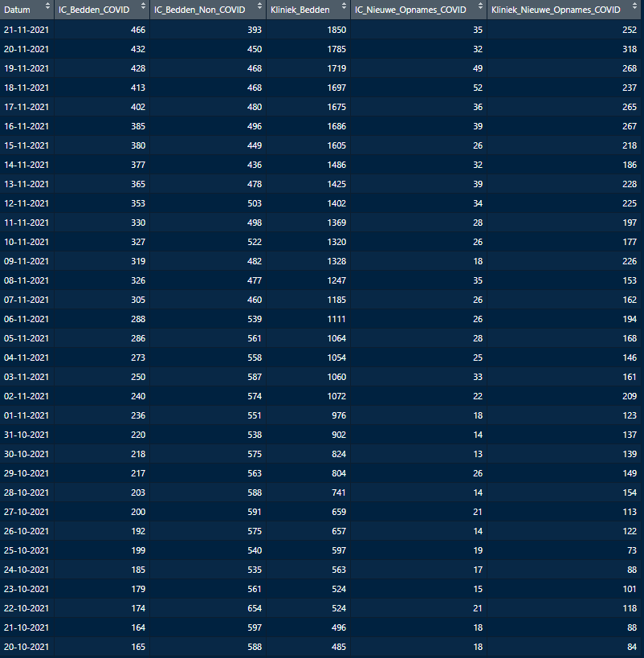
Task: Select Kliniek_Bedden value 1850
Action: click(x=336, y=30)
